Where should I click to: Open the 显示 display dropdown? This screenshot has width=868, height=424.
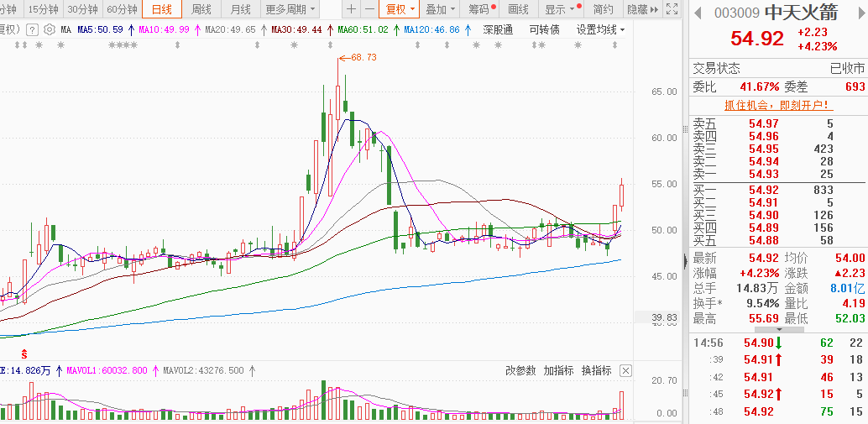(x=562, y=9)
